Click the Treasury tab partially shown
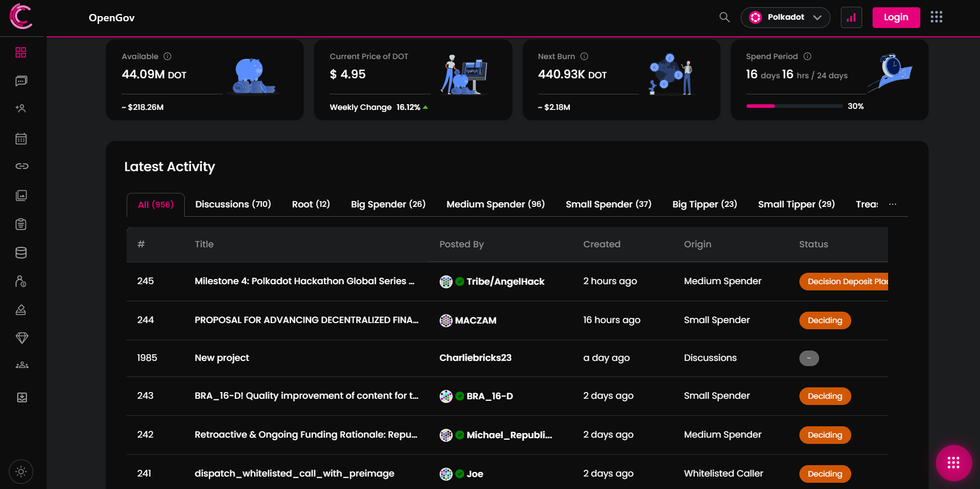 (x=867, y=204)
